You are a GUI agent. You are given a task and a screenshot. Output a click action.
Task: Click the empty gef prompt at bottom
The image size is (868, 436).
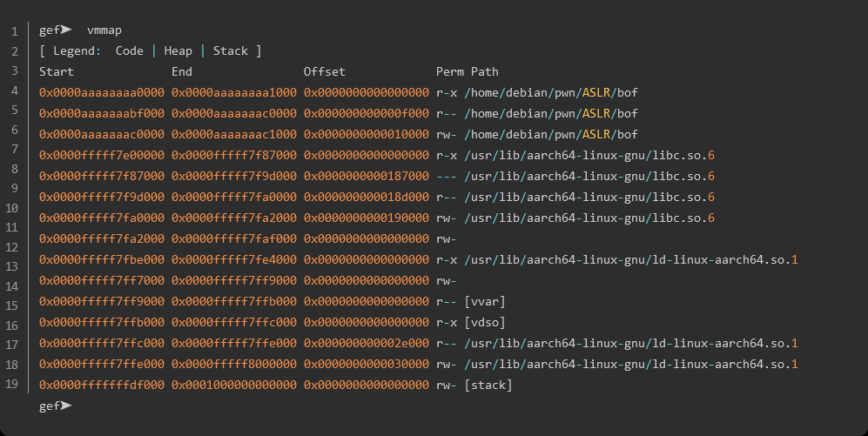(x=55, y=406)
